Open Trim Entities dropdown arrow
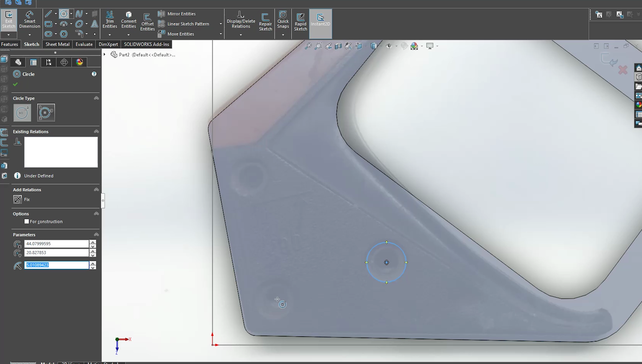 (x=110, y=35)
